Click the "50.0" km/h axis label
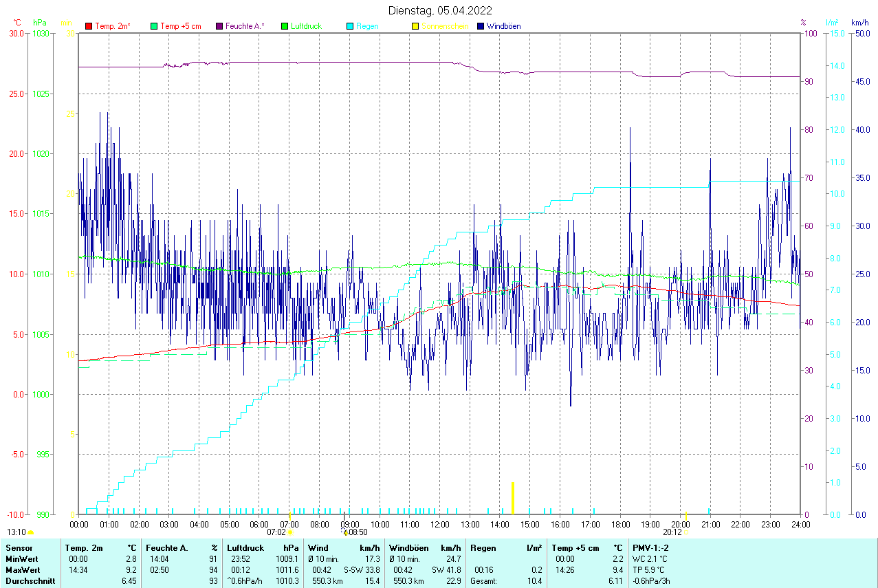The width and height of the screenshot is (878, 588). 861,33
